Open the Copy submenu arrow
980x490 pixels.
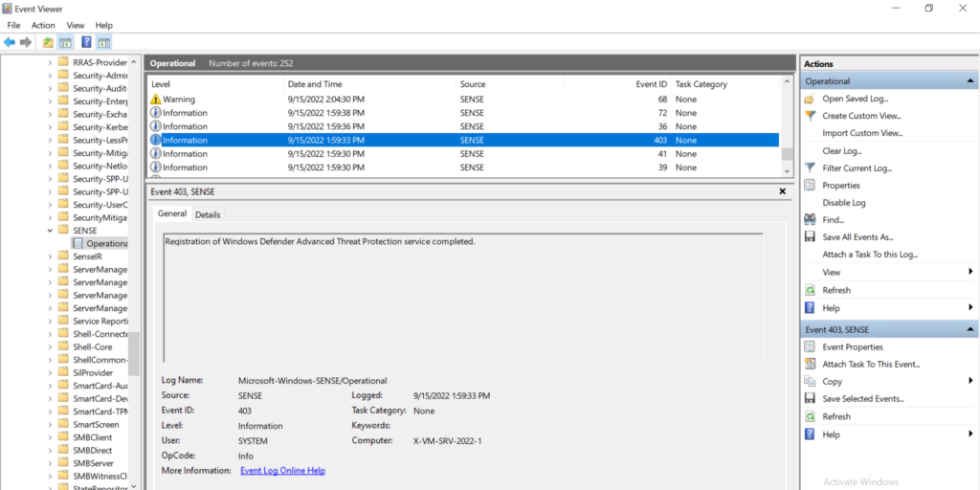(x=970, y=381)
